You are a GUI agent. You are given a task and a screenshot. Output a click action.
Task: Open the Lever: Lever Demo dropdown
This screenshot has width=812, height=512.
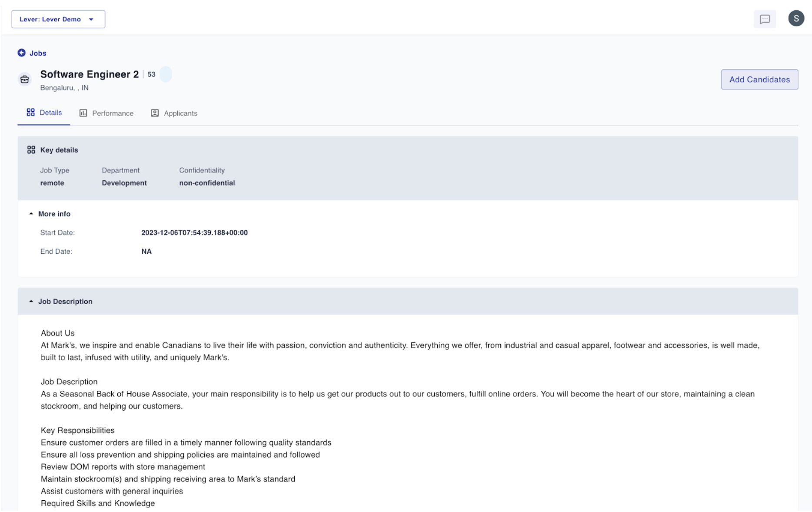click(58, 19)
